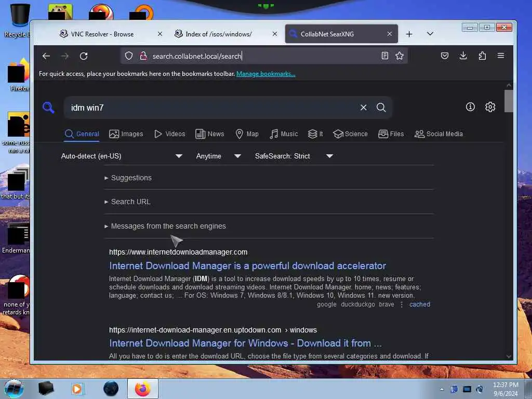The image size is (532, 399).
Task: Open the Anytime time range dropdown
Action: (x=219, y=156)
